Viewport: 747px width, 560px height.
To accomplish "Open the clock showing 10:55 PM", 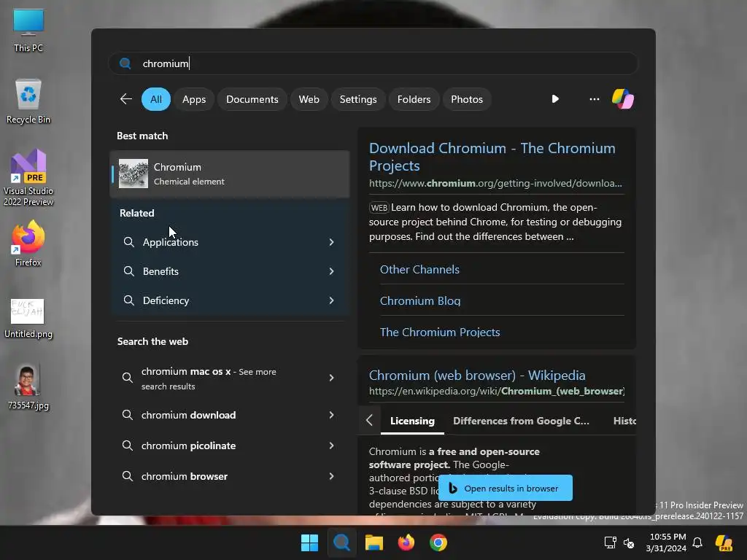I will tap(666, 542).
